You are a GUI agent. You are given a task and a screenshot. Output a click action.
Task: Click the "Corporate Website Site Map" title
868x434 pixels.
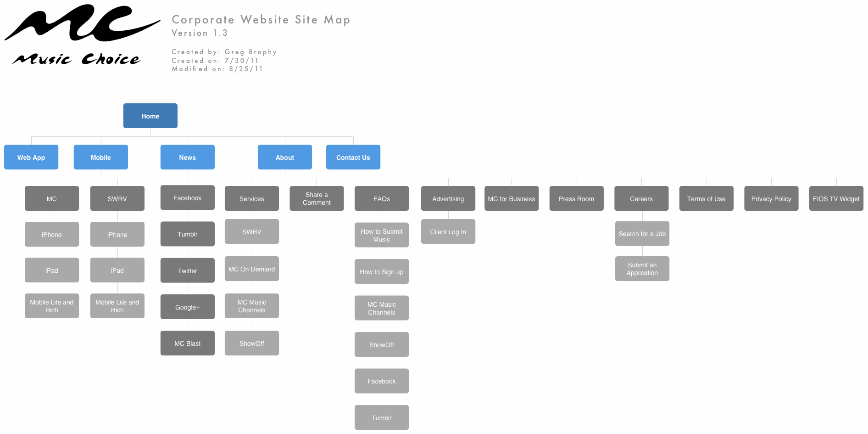(261, 20)
